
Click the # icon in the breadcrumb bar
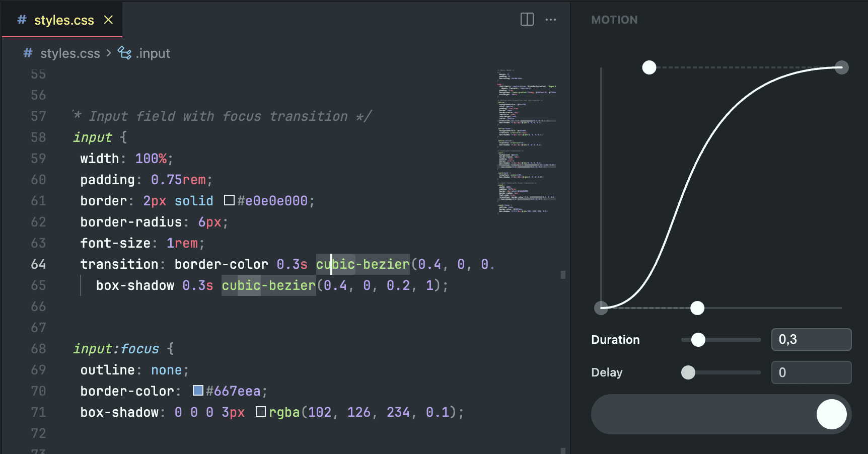point(27,53)
